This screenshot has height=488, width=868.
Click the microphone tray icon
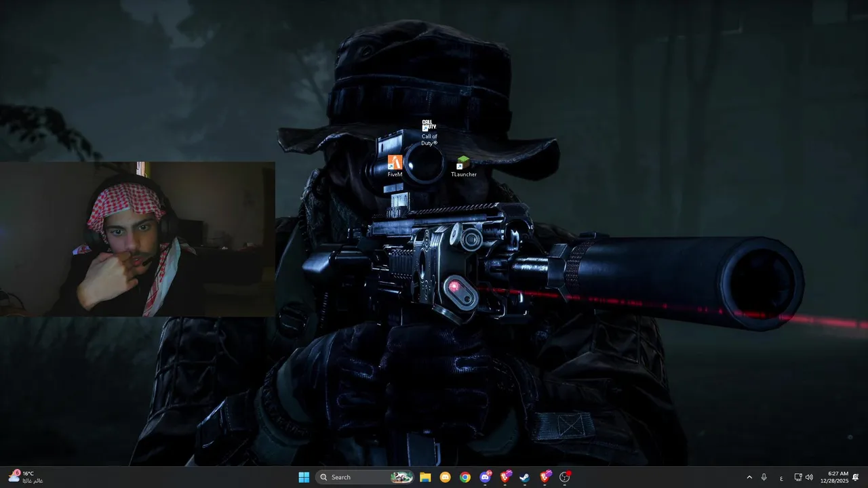coord(764,477)
